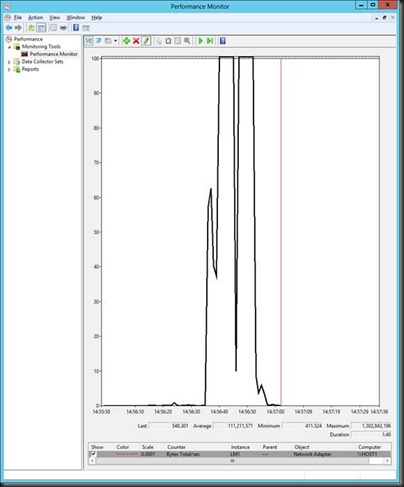Select Monitoring Tools tree node

(x=41, y=47)
